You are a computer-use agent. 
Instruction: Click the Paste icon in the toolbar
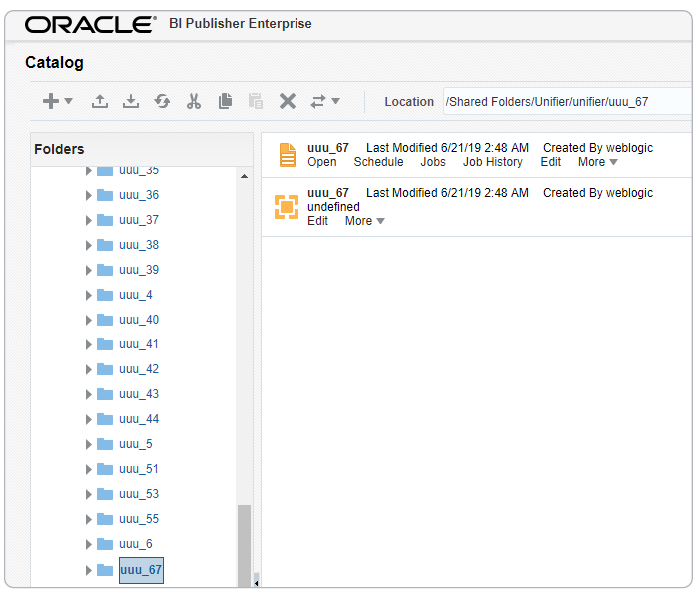click(256, 101)
